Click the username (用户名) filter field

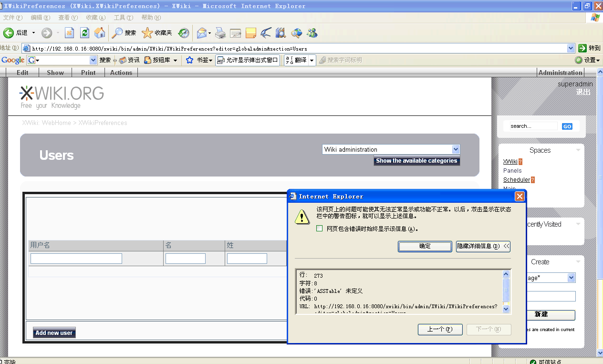(x=76, y=259)
